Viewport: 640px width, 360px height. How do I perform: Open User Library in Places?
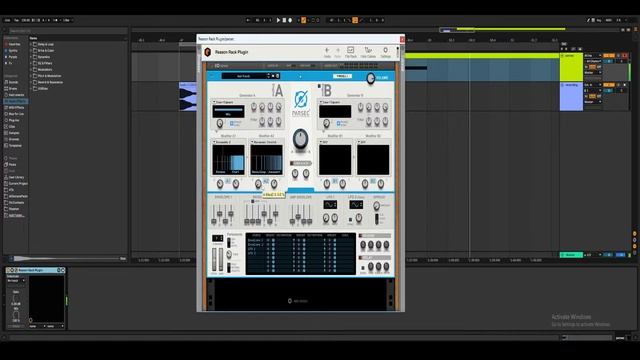(15, 177)
